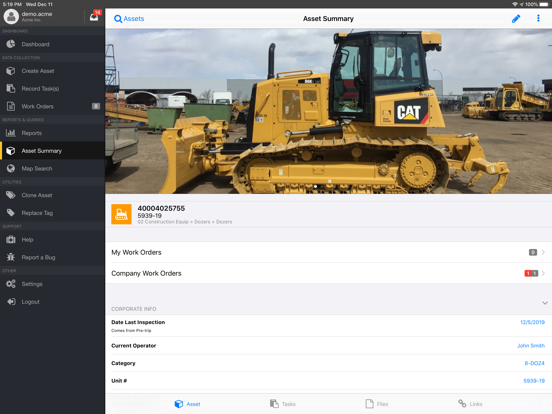This screenshot has height=414, width=552.
Task: Click the Work Orders document icon
Action: 11,106
